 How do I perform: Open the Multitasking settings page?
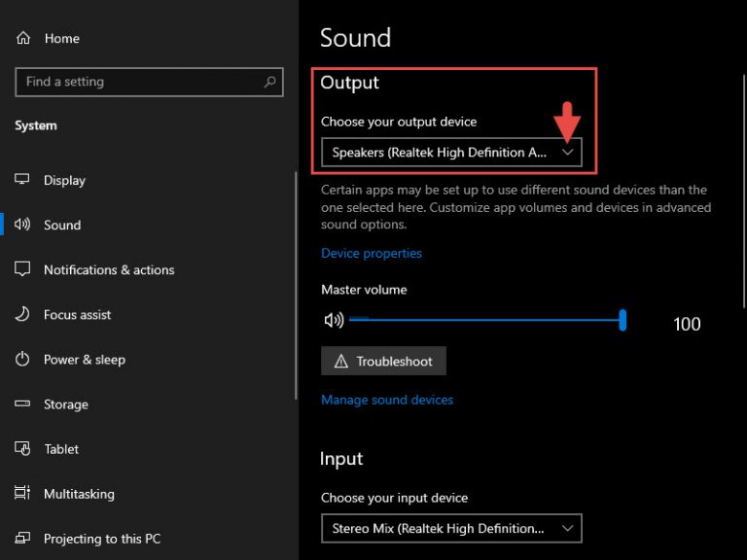tap(79, 494)
